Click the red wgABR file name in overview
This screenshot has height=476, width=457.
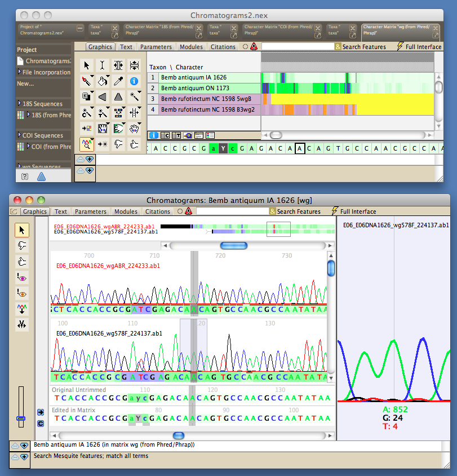[104, 227]
